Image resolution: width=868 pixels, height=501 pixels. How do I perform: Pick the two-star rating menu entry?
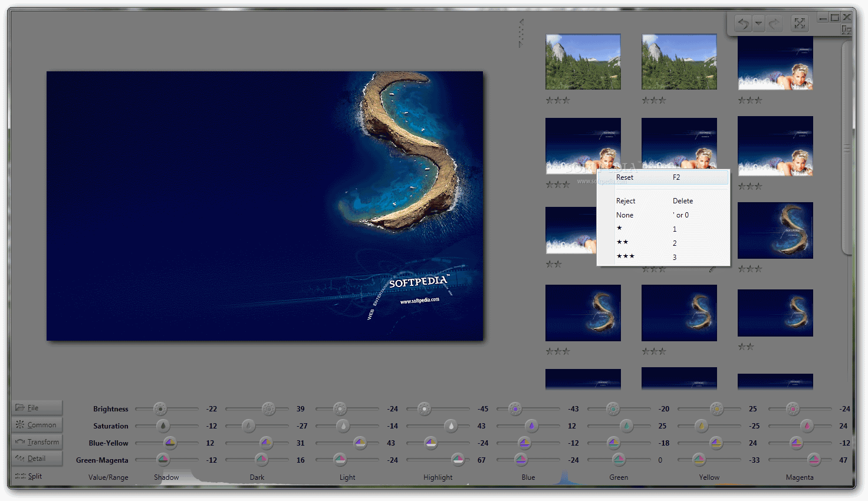pyautogui.click(x=663, y=243)
